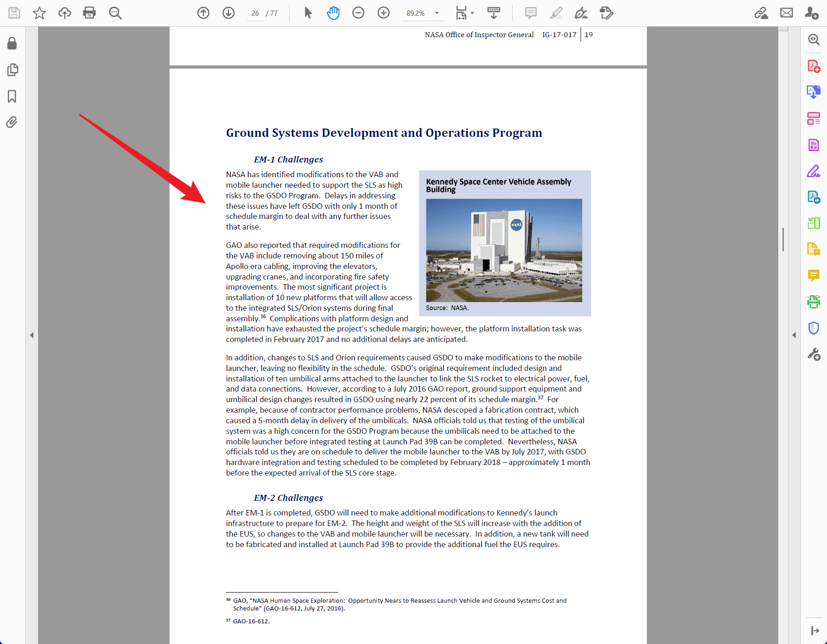827x644 pixels.
Task: Open the attachments panel
Action: tap(12, 122)
